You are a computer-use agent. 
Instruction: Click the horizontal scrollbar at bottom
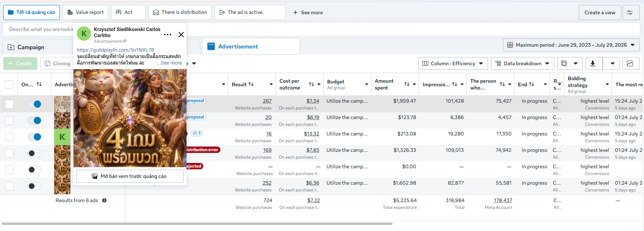coord(197,224)
